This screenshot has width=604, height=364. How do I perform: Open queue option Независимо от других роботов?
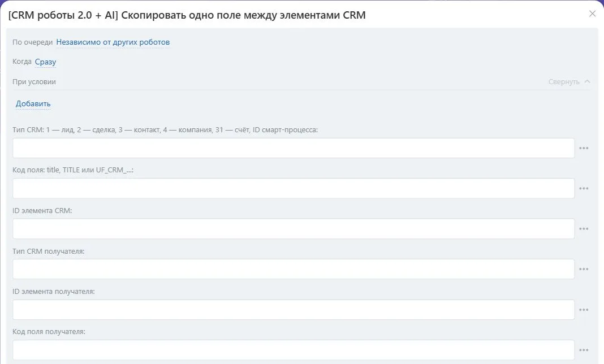(x=113, y=42)
